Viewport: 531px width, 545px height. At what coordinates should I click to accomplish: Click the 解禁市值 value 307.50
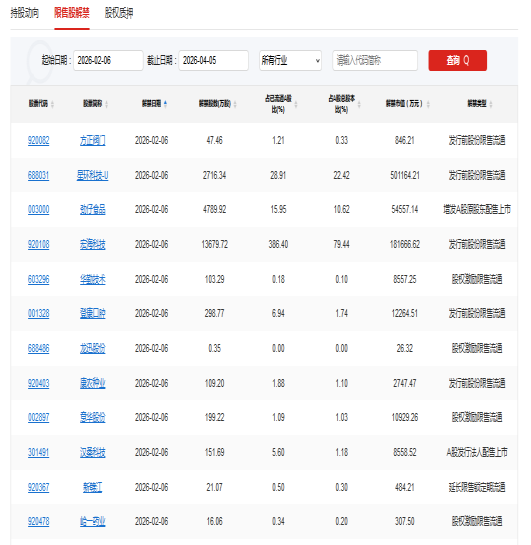click(x=405, y=521)
